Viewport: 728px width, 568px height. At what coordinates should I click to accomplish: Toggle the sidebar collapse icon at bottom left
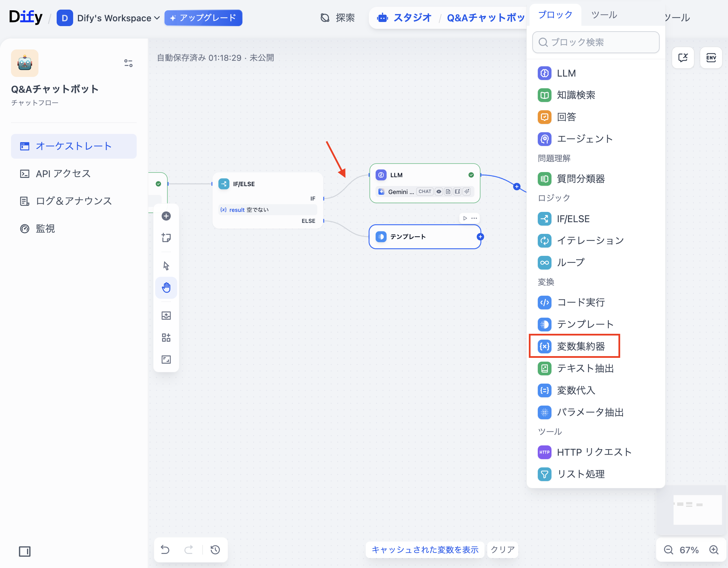pos(25,552)
